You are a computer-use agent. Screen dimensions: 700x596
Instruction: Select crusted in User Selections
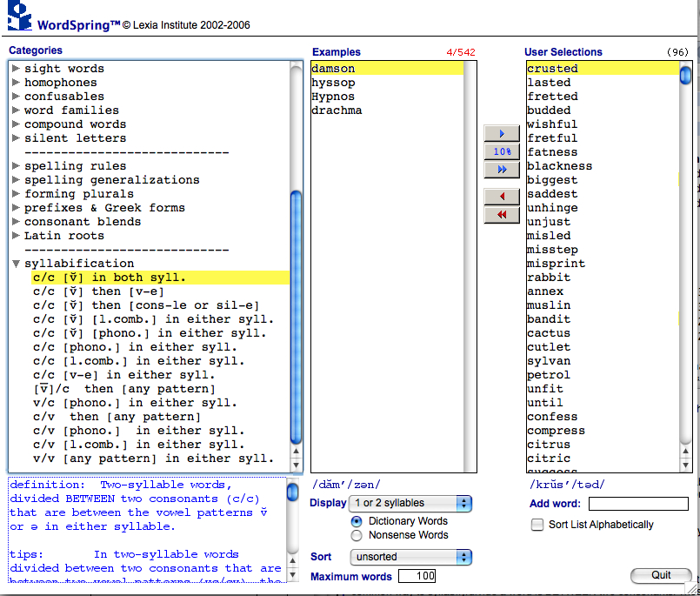pos(603,69)
